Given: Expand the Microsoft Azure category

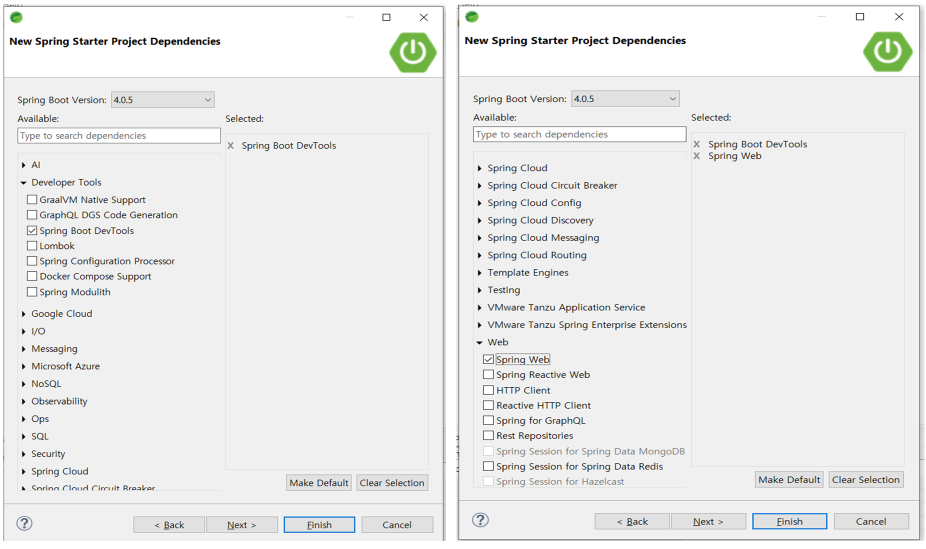Looking at the screenshot, I should (24, 366).
